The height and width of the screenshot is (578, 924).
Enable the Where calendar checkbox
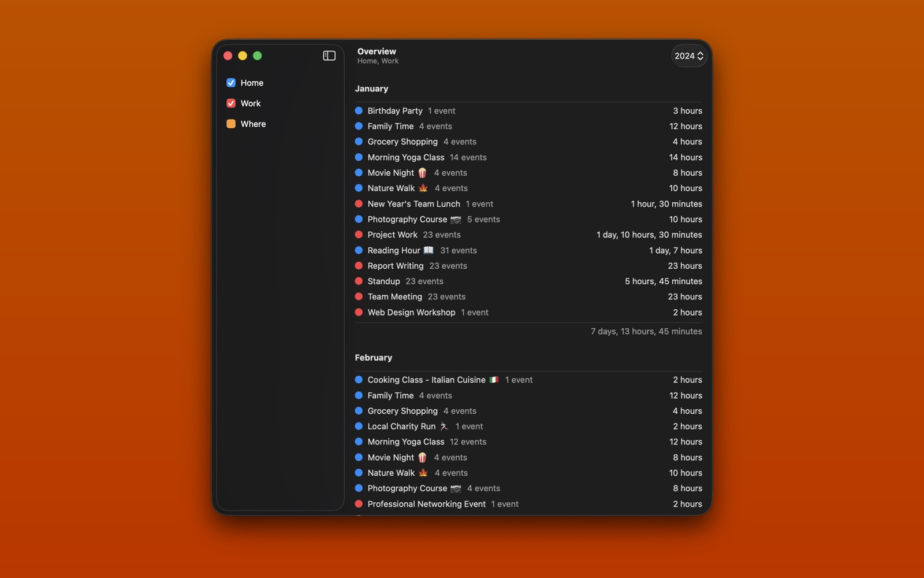231,124
